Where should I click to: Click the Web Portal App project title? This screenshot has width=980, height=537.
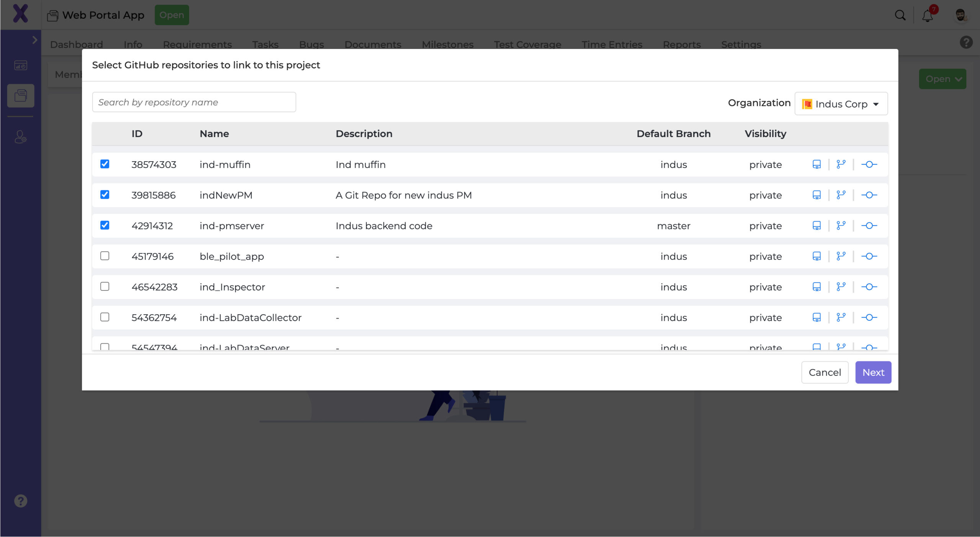coord(103,15)
